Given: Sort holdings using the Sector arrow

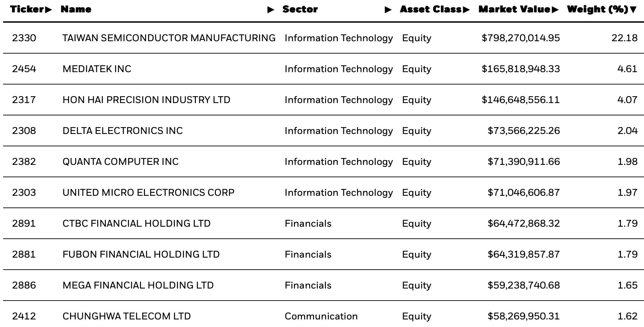Looking at the screenshot, I should [x=388, y=10].
